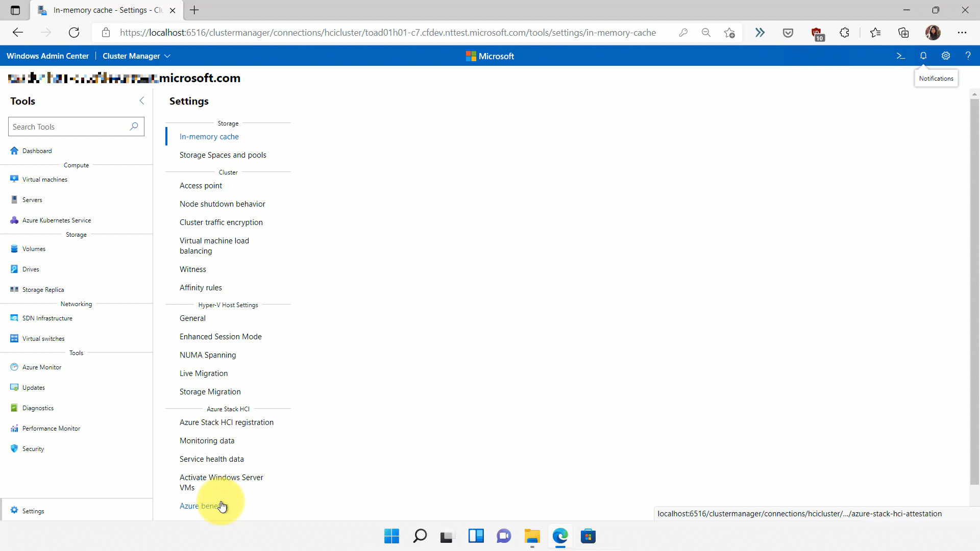Open Security tool in sidebar
This screenshot has height=551, width=980.
click(33, 449)
